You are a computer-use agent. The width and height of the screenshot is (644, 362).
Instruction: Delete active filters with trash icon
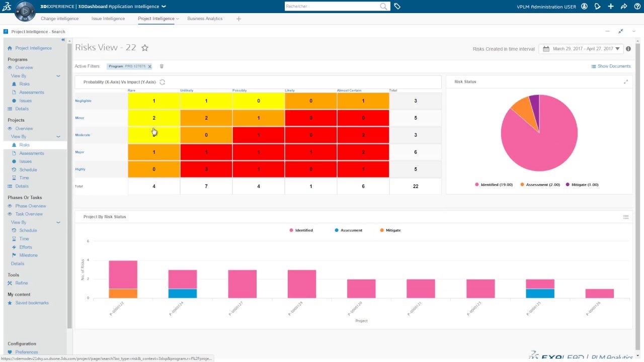click(162, 66)
